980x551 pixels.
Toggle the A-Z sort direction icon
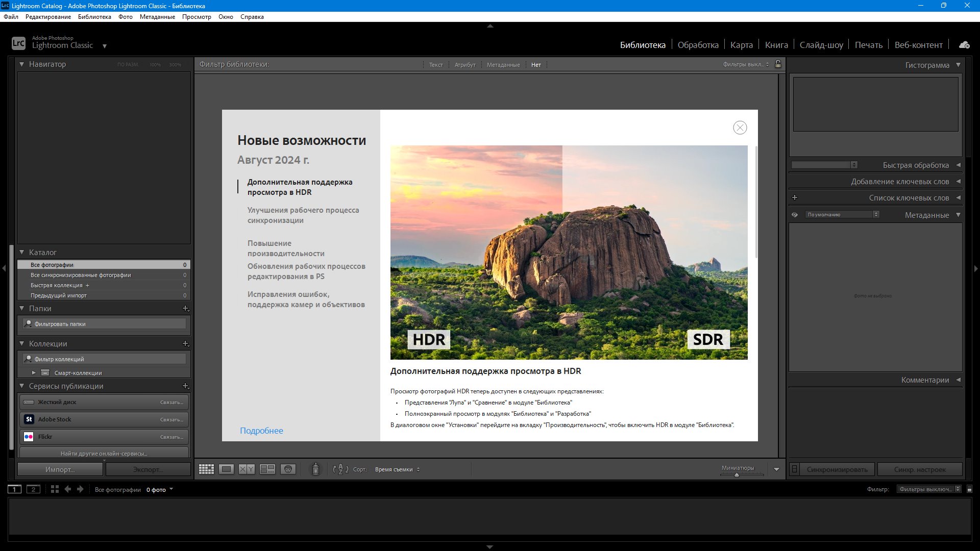[x=340, y=469]
